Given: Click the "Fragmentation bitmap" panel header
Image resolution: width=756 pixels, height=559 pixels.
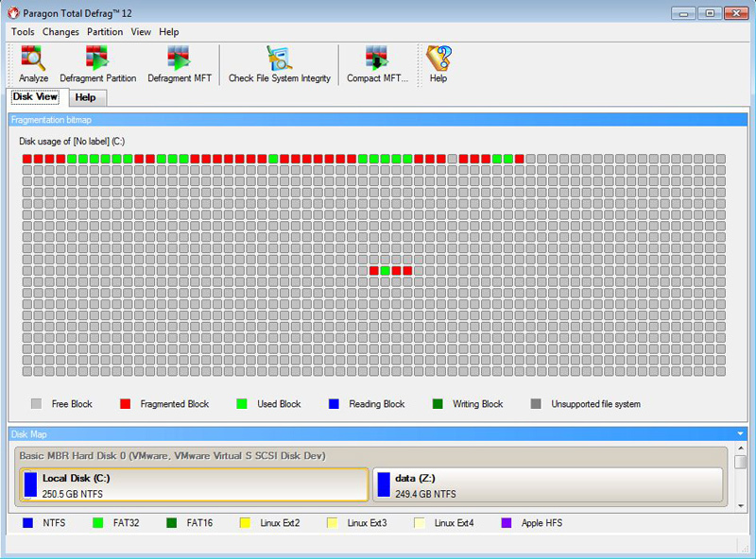Looking at the screenshot, I should (x=378, y=120).
